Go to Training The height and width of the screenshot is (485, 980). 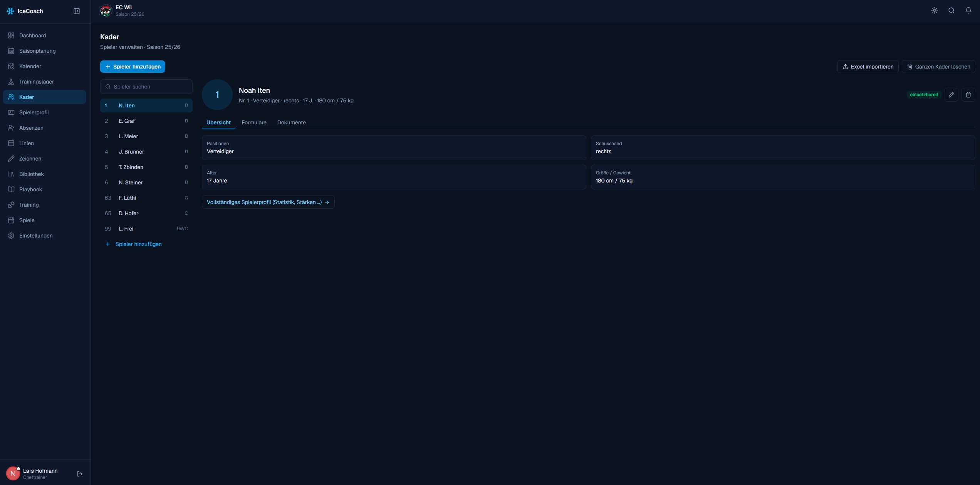pyautogui.click(x=44, y=205)
